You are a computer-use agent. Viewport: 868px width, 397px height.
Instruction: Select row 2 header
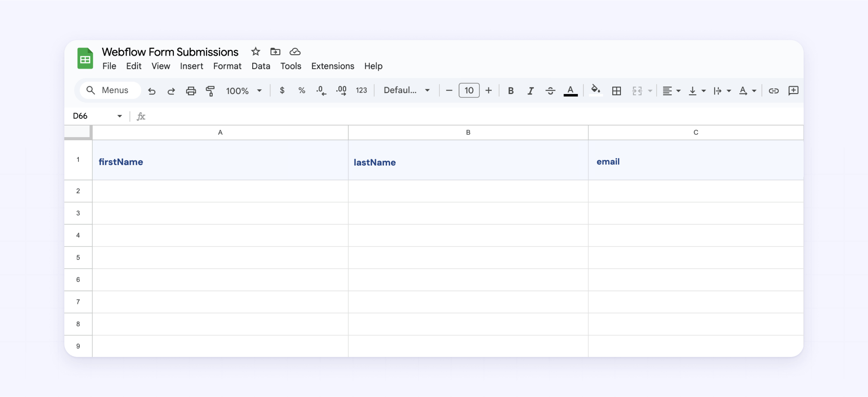click(78, 191)
